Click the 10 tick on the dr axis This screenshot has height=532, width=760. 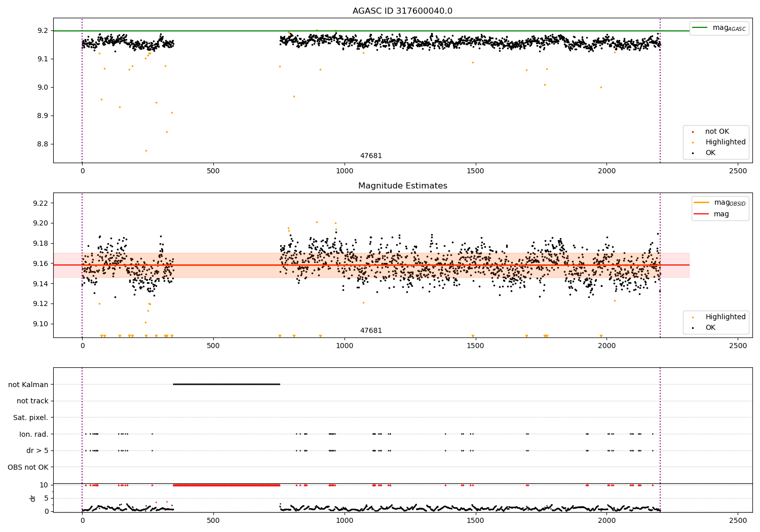pyautogui.click(x=44, y=485)
